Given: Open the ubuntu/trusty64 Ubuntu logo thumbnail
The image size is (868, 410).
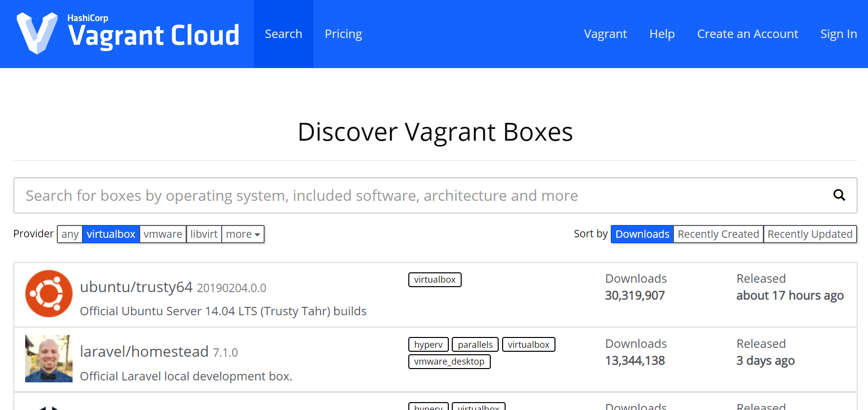Looking at the screenshot, I should click(x=49, y=294).
